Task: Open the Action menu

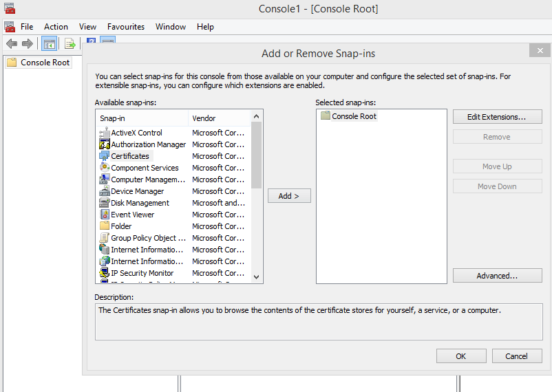Action: 56,27
